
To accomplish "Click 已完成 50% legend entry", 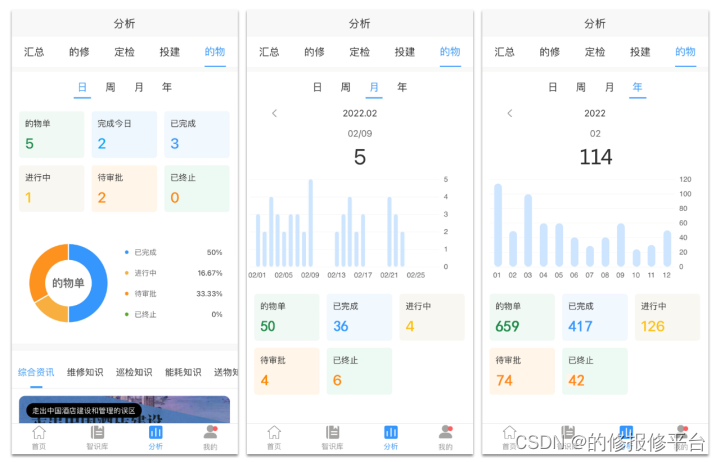I will point(174,253).
